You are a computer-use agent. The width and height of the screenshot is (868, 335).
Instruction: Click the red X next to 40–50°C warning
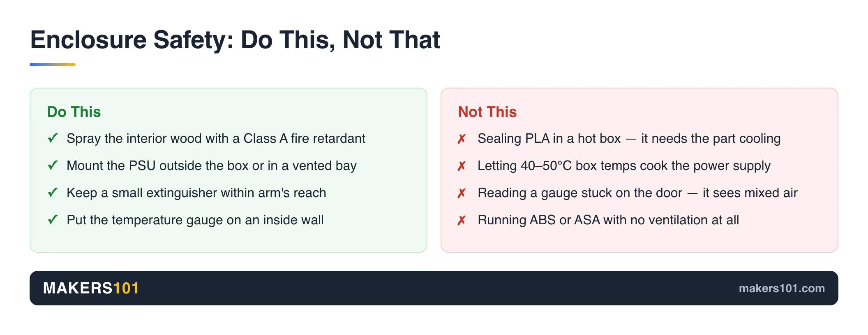pos(462,166)
